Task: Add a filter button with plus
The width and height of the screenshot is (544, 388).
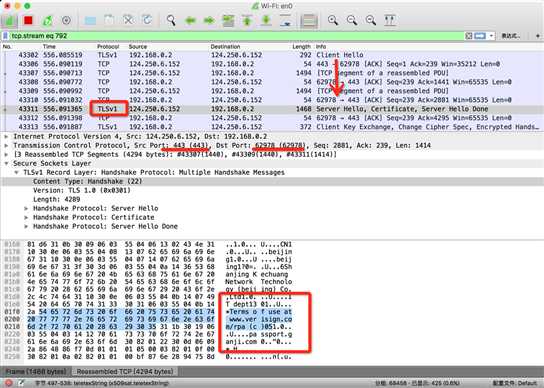Action: [538, 36]
